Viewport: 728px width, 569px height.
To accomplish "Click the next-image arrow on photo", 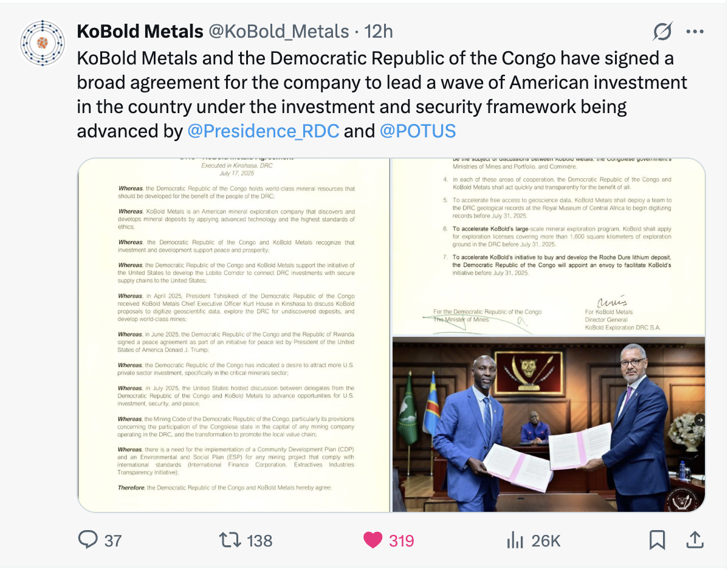I will point(699,420).
